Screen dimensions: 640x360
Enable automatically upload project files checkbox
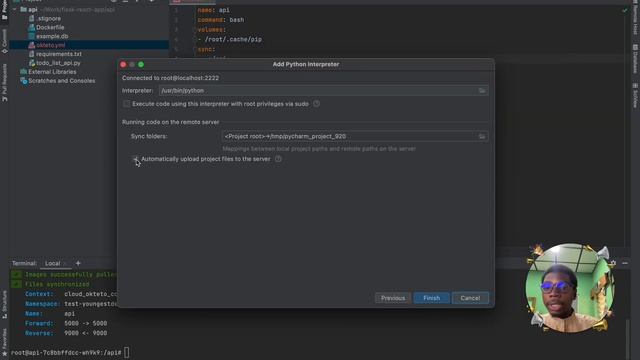pyautogui.click(x=135, y=159)
